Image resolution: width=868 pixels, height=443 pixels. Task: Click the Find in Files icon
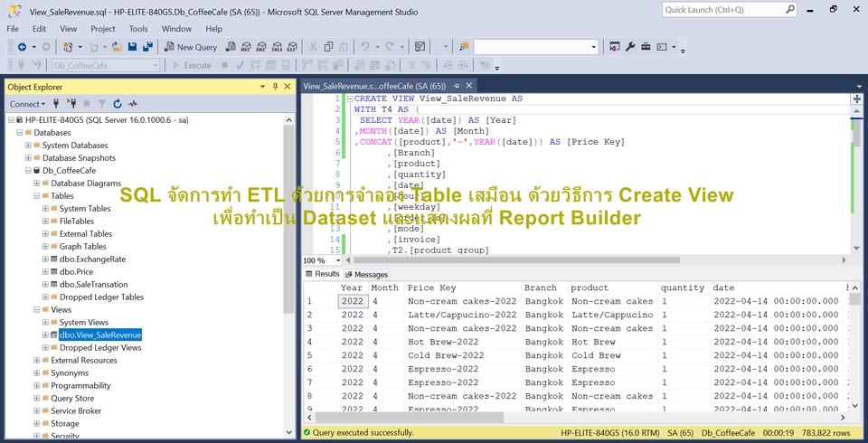point(463,47)
